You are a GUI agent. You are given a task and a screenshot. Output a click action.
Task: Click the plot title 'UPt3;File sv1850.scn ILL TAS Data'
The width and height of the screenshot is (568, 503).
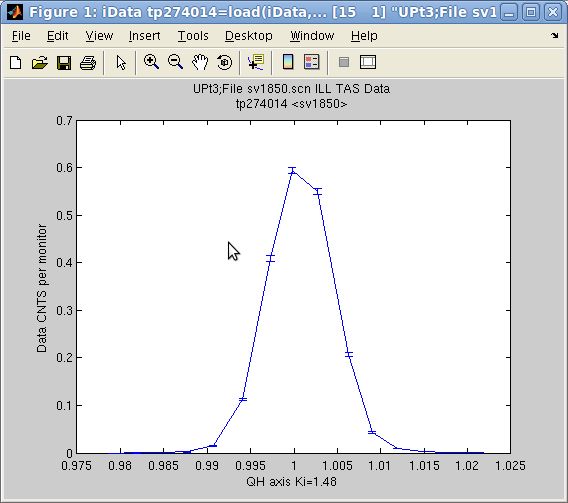(x=291, y=89)
